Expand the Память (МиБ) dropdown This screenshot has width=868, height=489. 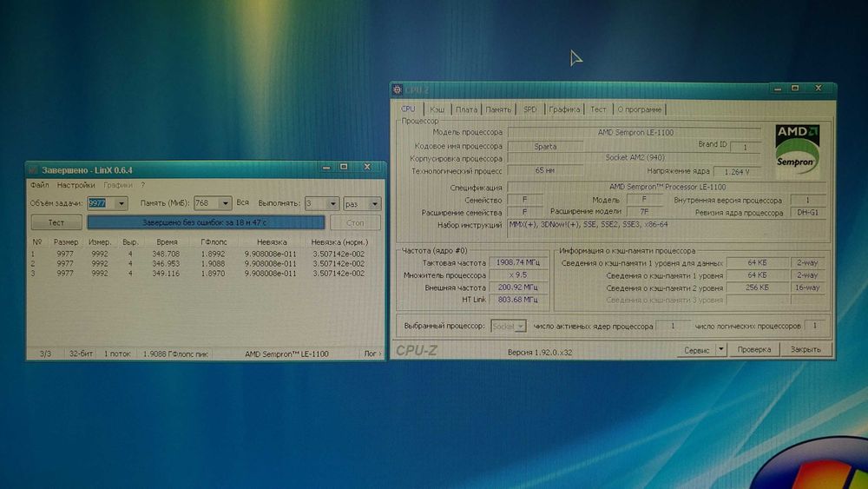[x=225, y=203]
